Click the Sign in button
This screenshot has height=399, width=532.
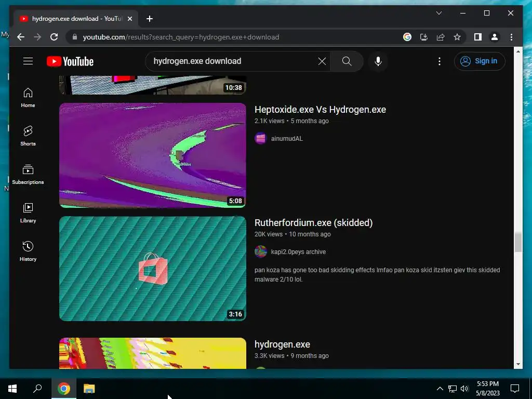[x=480, y=61]
